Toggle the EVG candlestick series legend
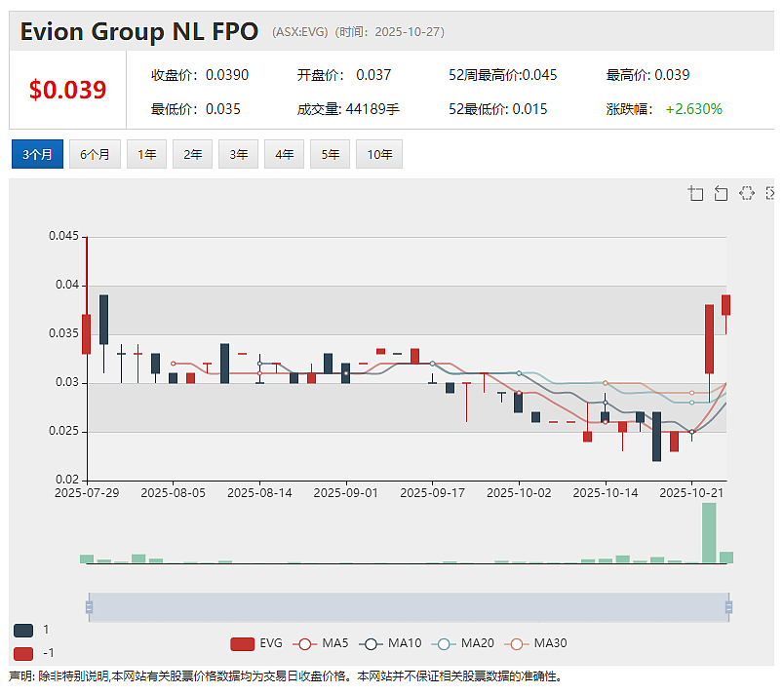This screenshot has height=694, width=784. [x=256, y=643]
